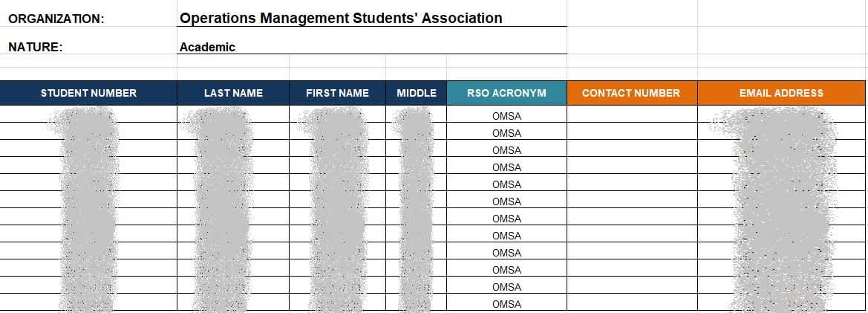Select the RSO ACRONYM header cell
868x313 pixels.
pyautogui.click(x=506, y=93)
